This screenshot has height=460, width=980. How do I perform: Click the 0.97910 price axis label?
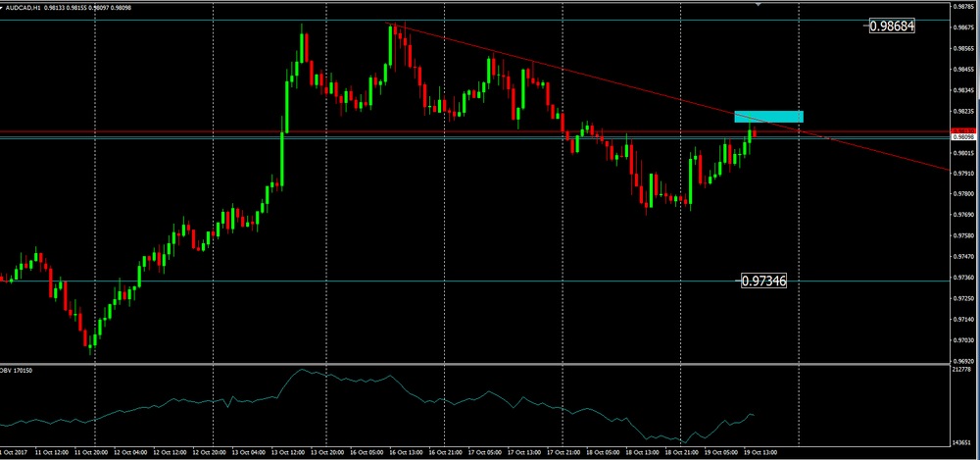[x=962, y=174]
